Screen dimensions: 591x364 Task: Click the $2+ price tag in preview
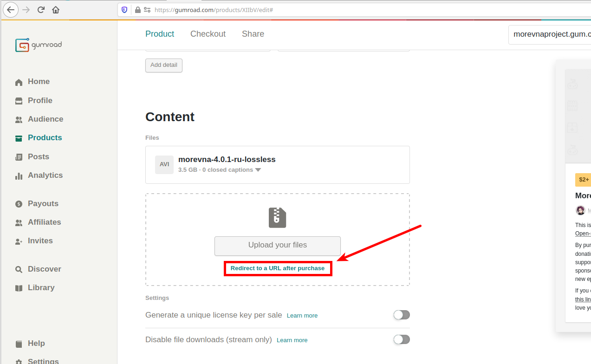583,180
